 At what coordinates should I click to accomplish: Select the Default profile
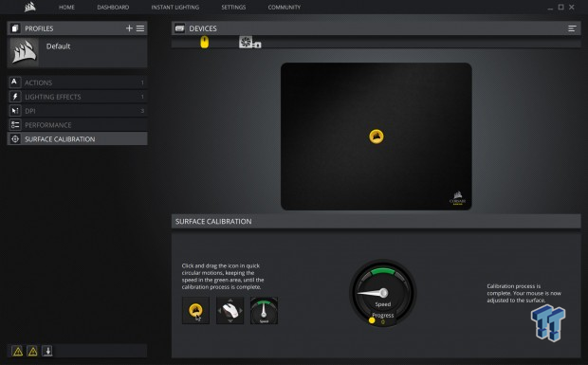(x=77, y=52)
